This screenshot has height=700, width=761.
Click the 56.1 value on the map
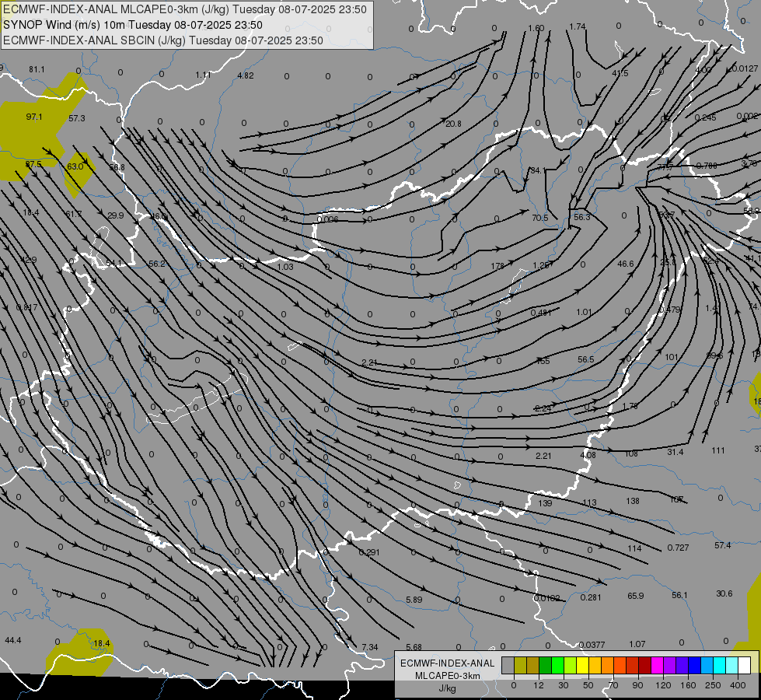679,595
